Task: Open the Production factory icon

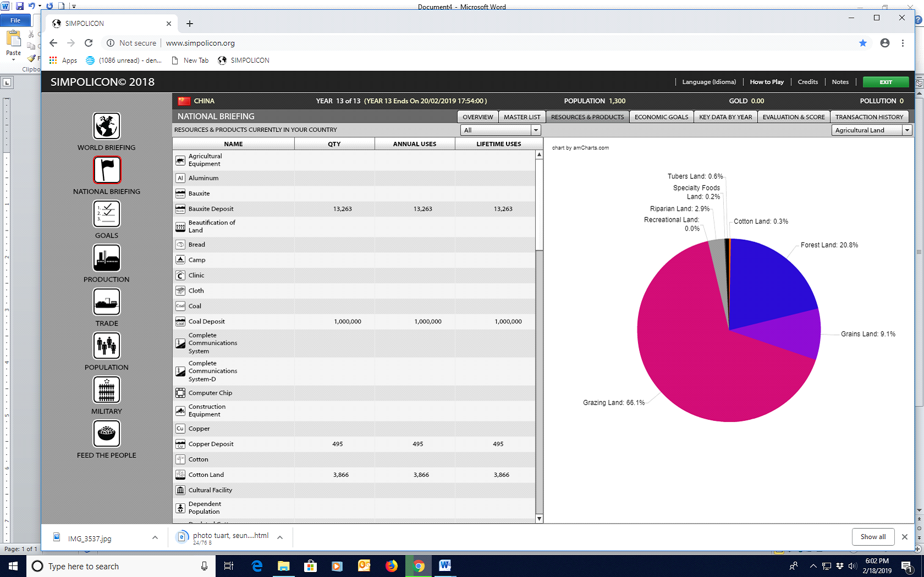Action: pyautogui.click(x=107, y=258)
